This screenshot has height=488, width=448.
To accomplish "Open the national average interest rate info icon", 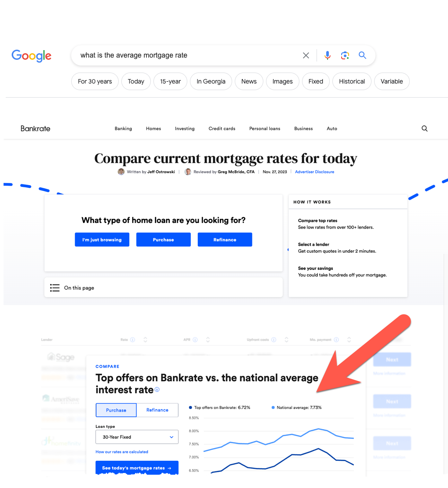I will click(157, 390).
